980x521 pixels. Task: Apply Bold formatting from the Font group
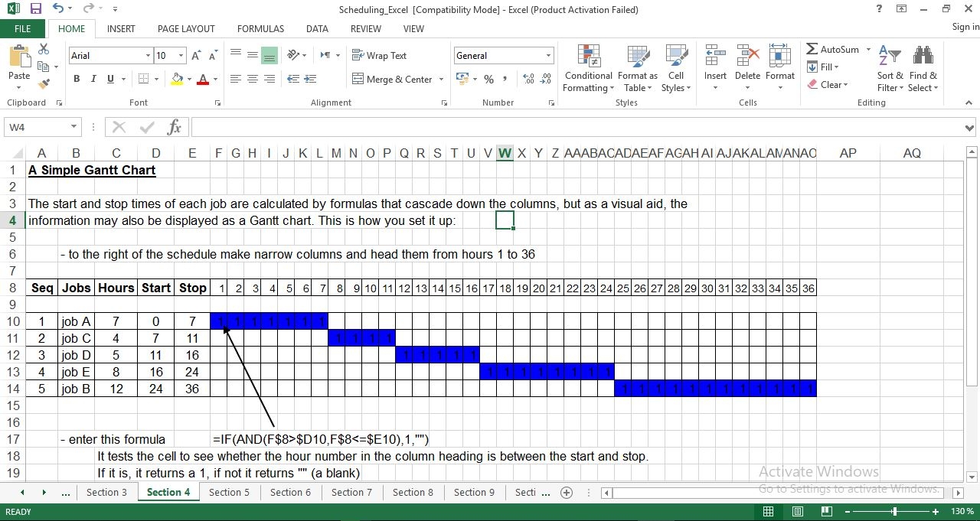click(x=76, y=79)
